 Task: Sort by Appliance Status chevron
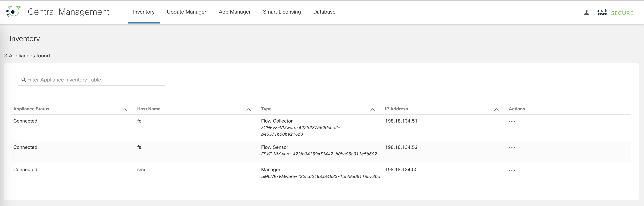coord(125,110)
